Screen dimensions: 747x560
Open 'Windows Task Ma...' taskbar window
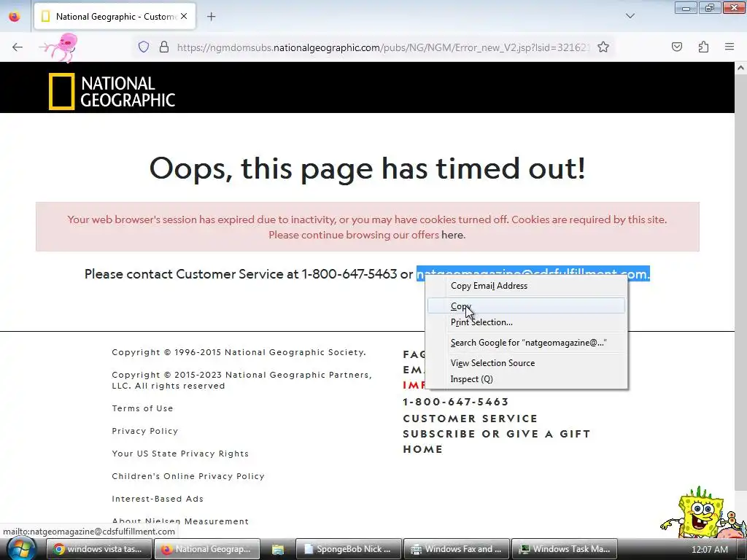point(565,549)
